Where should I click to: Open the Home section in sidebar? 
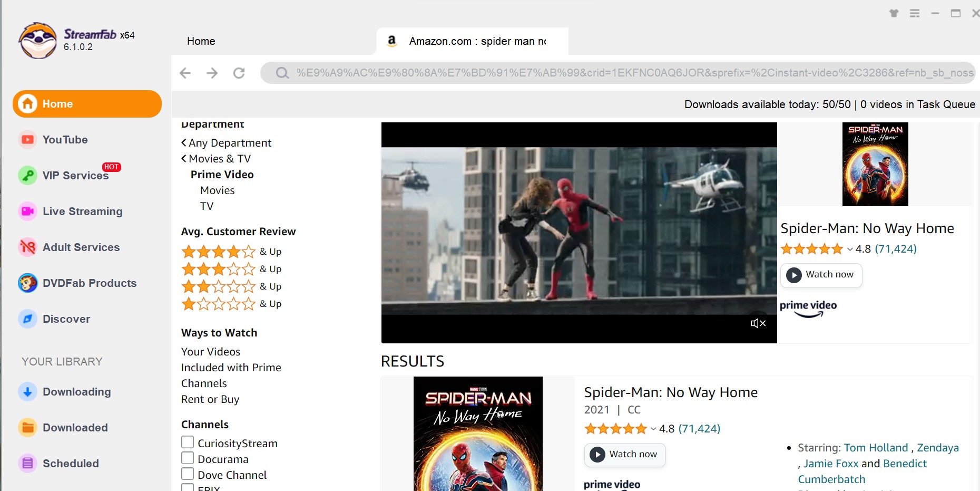click(87, 104)
